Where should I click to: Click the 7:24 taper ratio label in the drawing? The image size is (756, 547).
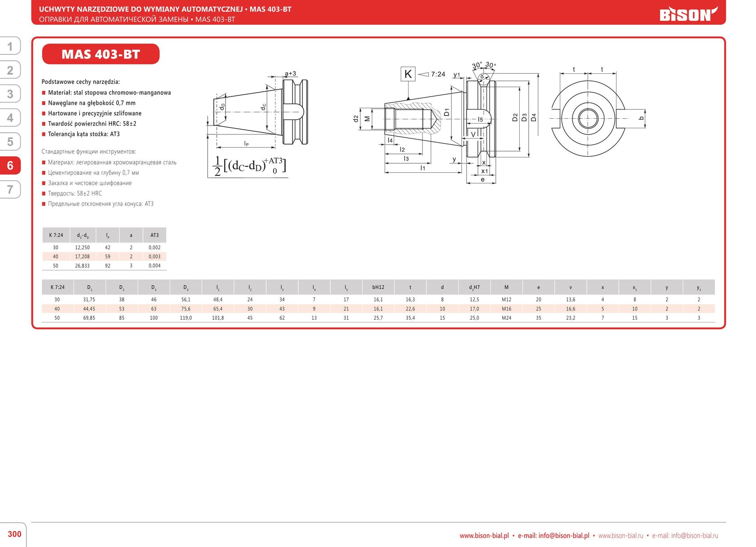point(438,74)
